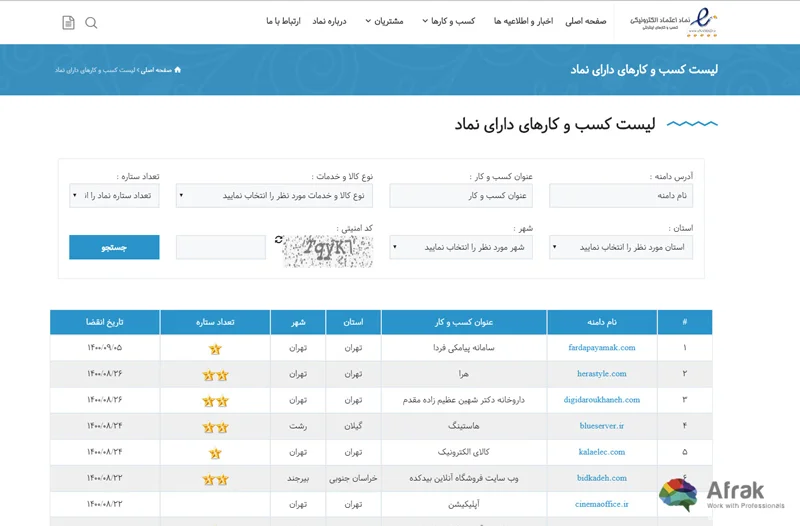Click province cell خراسان جنوبی
Viewport: 800px width, 526px height.
click(353, 478)
